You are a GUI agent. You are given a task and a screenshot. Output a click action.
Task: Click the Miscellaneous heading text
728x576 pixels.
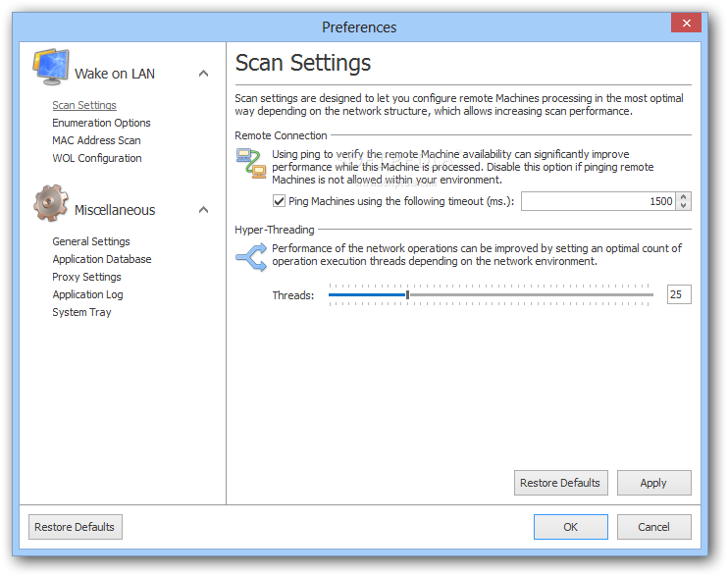coord(115,210)
